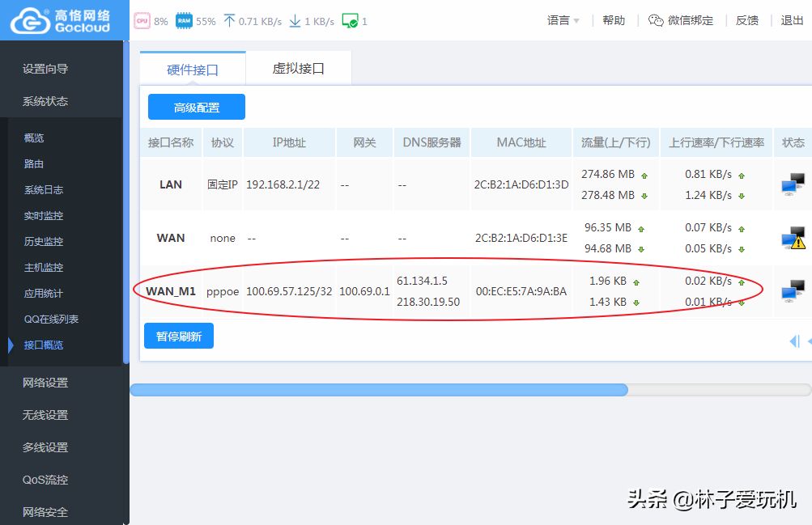
Task: Expand the 网络设置 sidebar section
Action: coord(45,383)
